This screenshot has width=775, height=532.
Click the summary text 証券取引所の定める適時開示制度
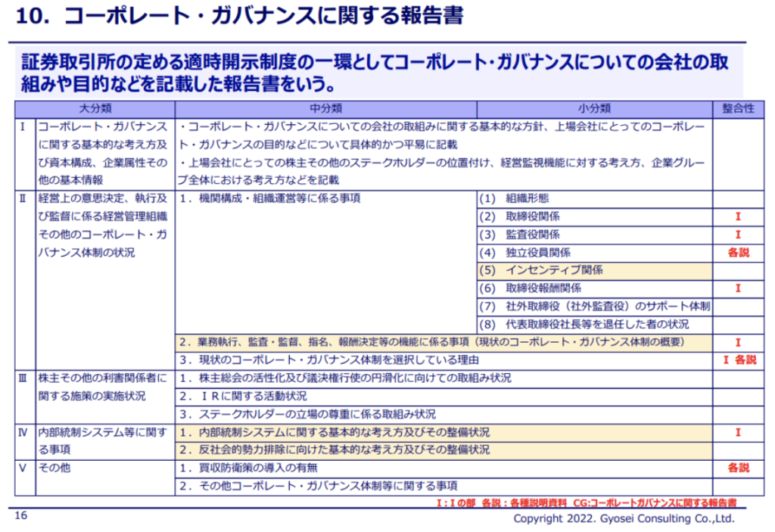[x=375, y=73]
